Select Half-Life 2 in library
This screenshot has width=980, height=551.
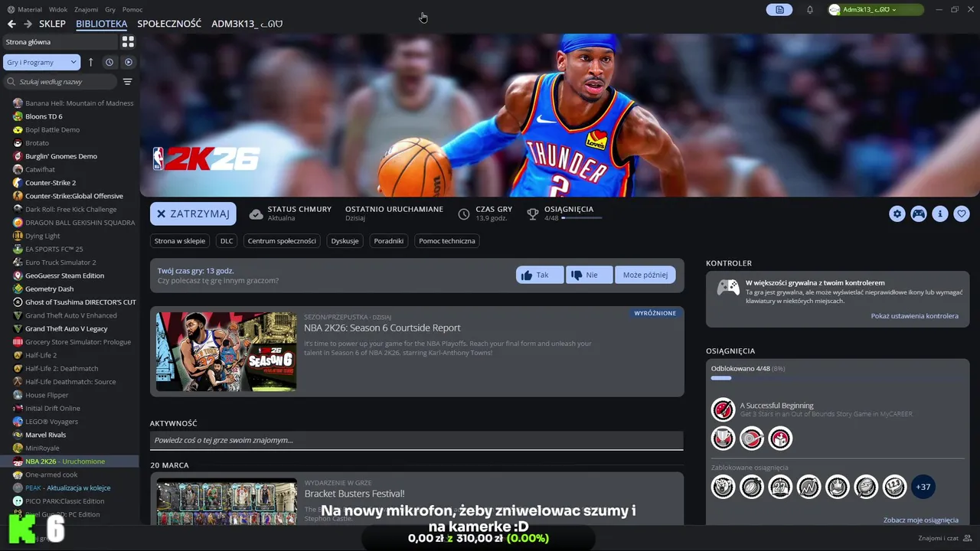(41, 355)
